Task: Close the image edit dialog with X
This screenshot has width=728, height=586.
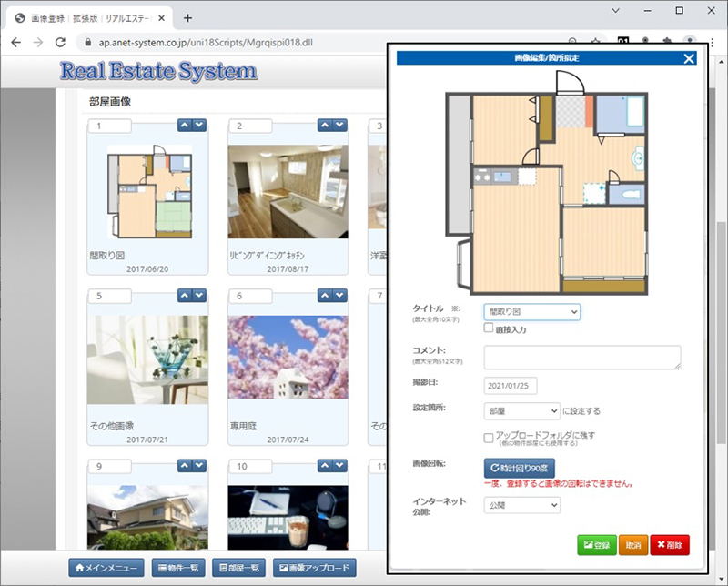Action: point(689,58)
